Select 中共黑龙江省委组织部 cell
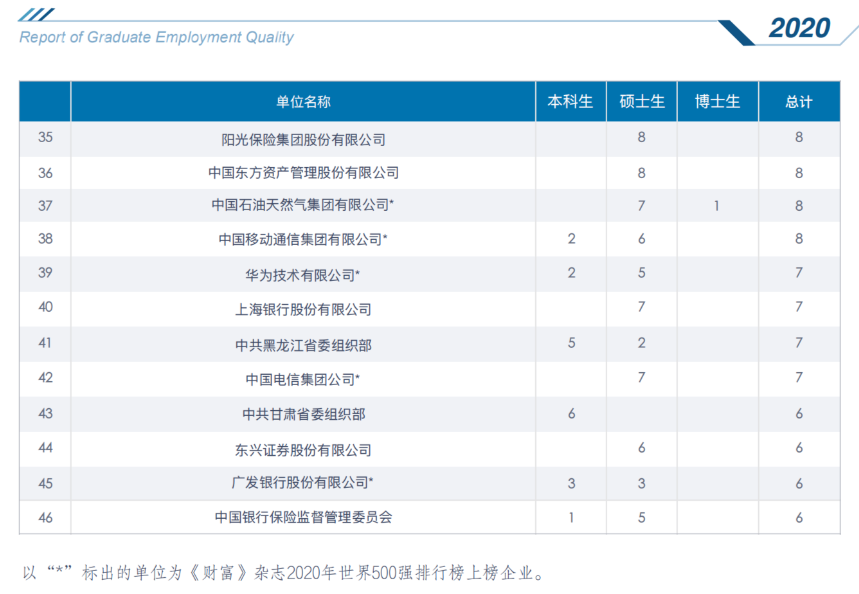 pos(303,345)
